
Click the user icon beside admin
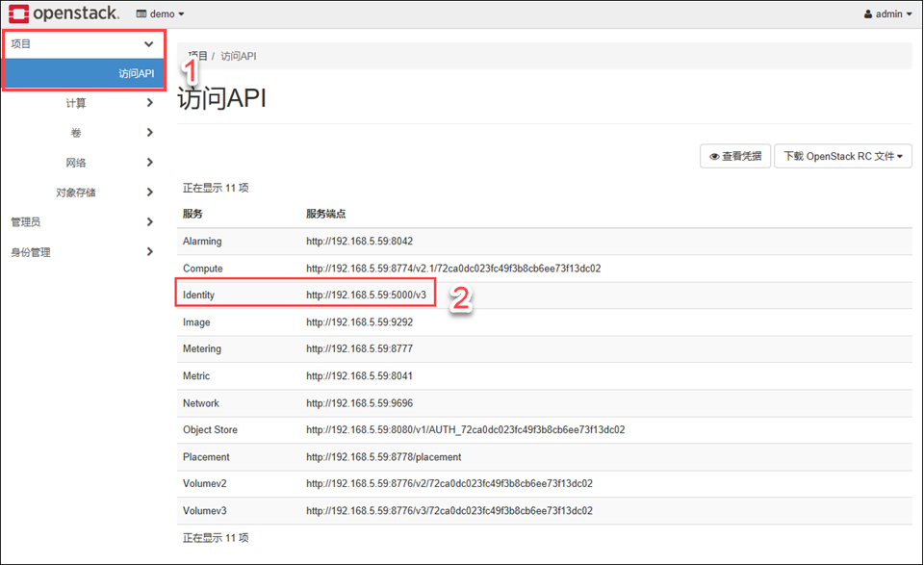pos(868,14)
